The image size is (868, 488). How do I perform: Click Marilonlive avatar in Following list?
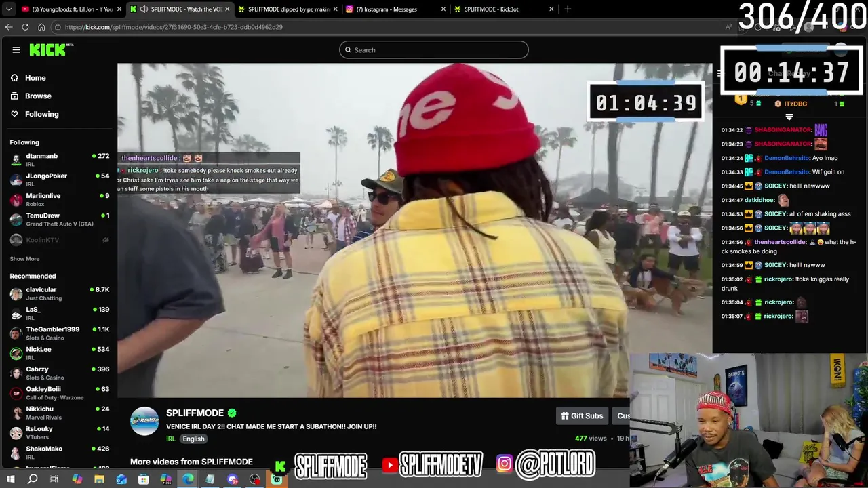16,199
